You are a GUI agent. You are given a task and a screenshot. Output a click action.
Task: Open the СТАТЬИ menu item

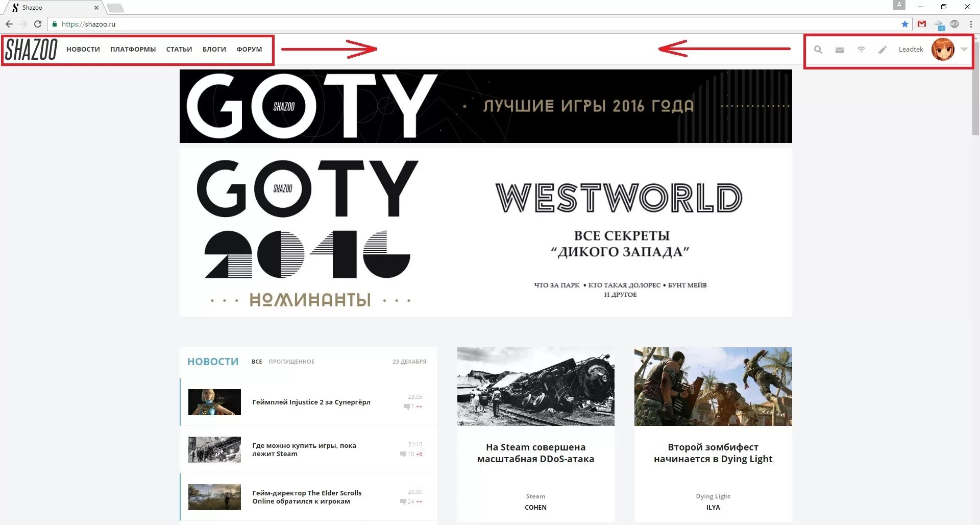[179, 50]
